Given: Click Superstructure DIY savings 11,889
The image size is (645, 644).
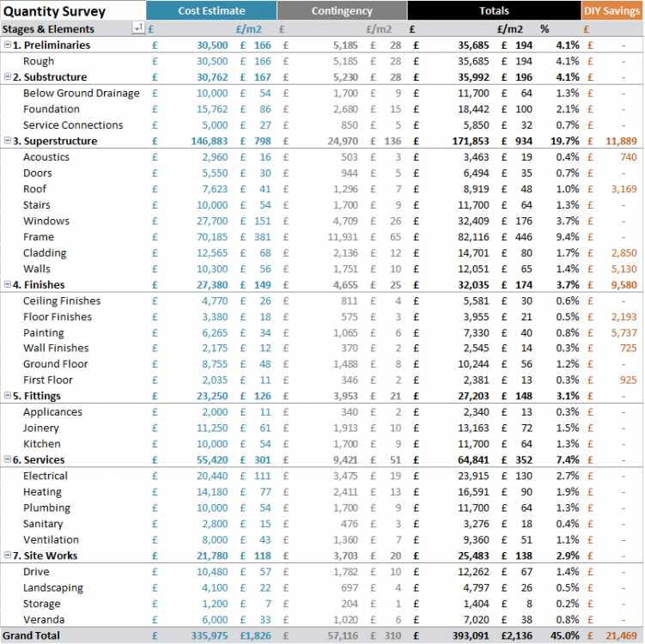Looking at the screenshot, I should click(x=621, y=141).
